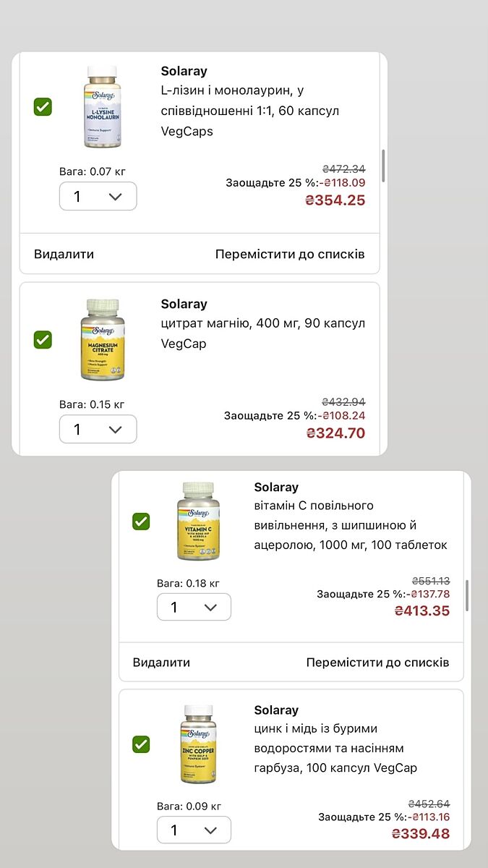The image size is (488, 868).
Task: Uncheck the L-lysine monolaurin item checkbox
Action: tap(43, 107)
